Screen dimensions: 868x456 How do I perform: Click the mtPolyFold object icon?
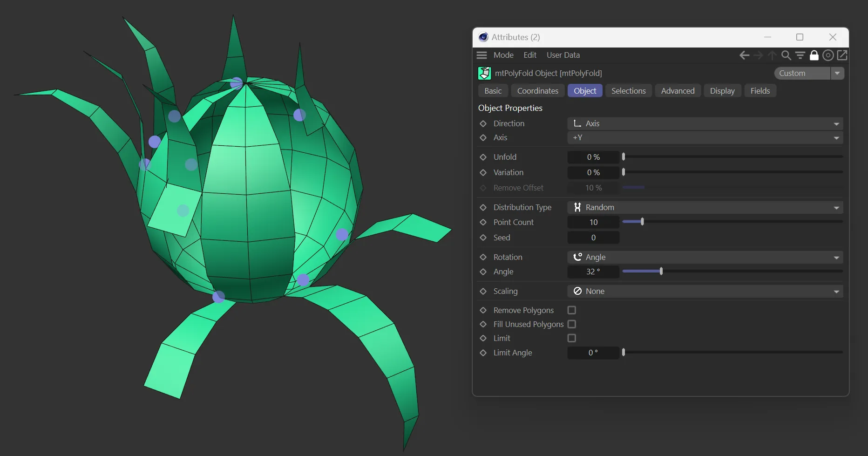[484, 73]
